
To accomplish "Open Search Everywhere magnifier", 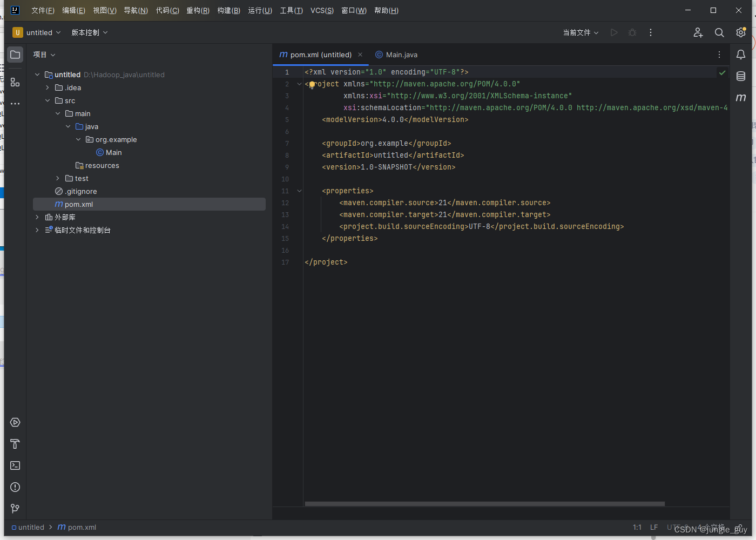I will (x=719, y=32).
